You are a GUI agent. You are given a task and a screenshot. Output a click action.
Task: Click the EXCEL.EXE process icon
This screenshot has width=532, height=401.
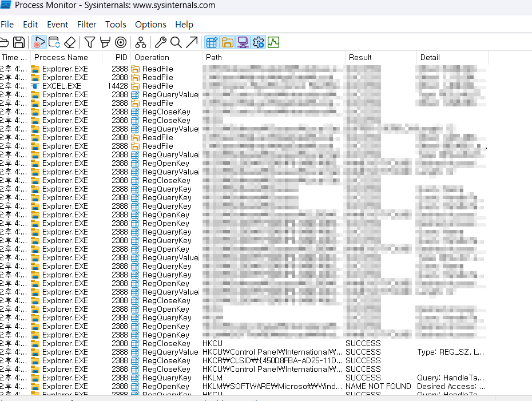pos(35,86)
